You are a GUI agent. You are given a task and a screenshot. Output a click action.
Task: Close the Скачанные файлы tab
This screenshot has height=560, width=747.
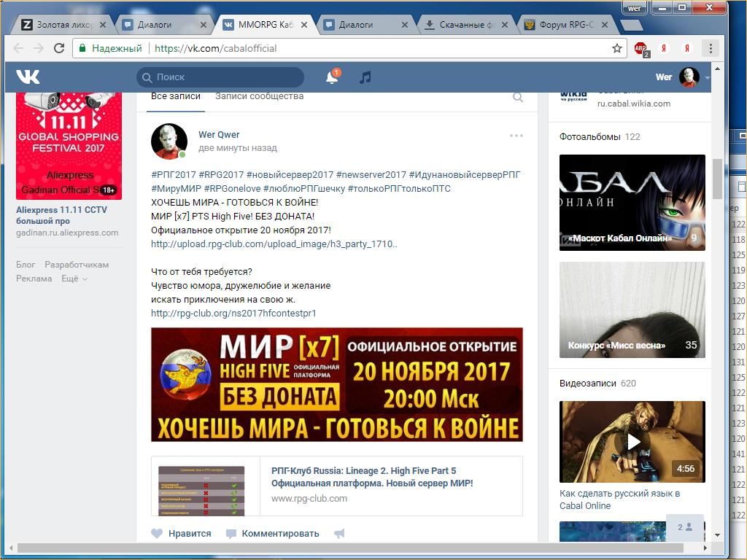coord(505,25)
